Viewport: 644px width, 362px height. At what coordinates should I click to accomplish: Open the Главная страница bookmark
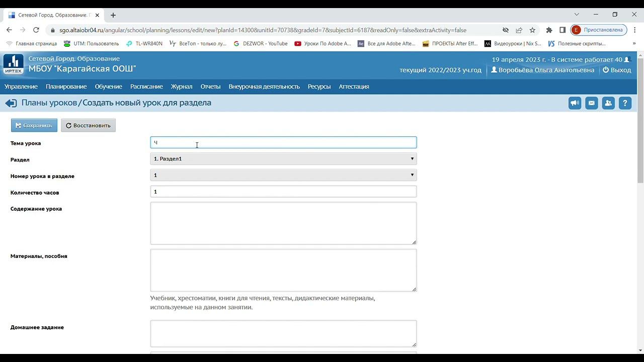pos(31,44)
